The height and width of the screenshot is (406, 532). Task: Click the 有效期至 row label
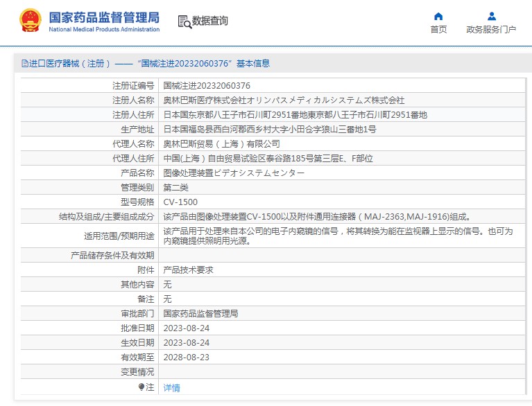click(x=137, y=358)
